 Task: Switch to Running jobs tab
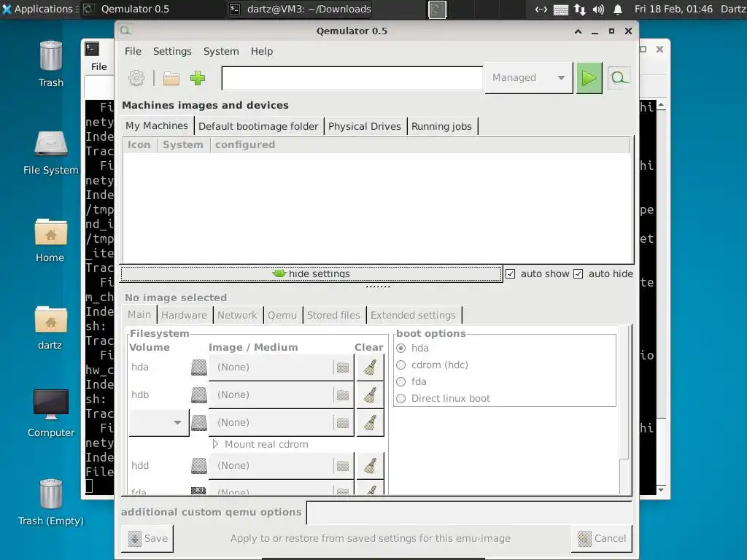[441, 126]
